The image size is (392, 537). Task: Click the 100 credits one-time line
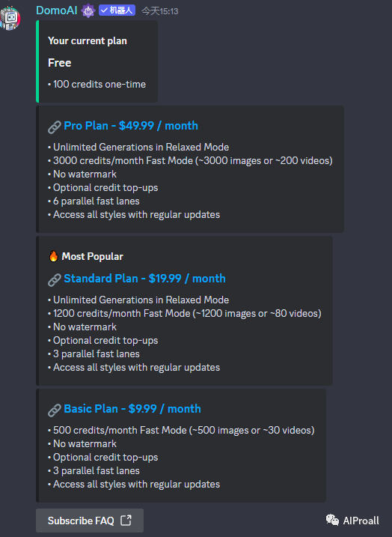(97, 84)
